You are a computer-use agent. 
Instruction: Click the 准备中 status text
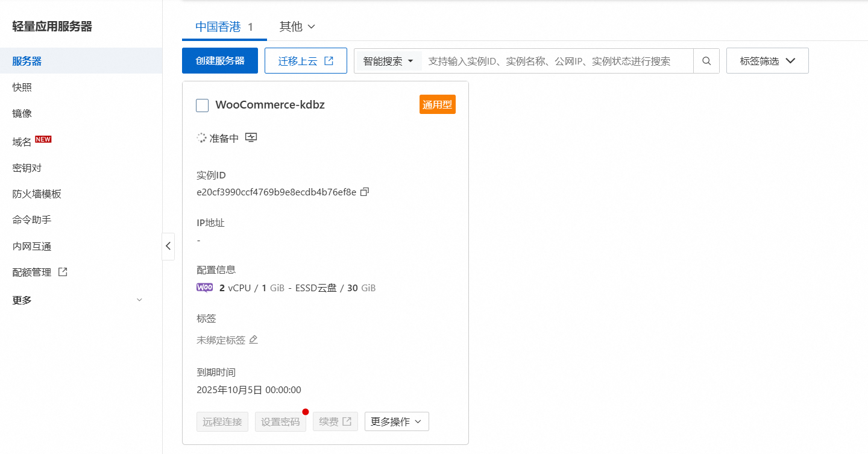(224, 138)
